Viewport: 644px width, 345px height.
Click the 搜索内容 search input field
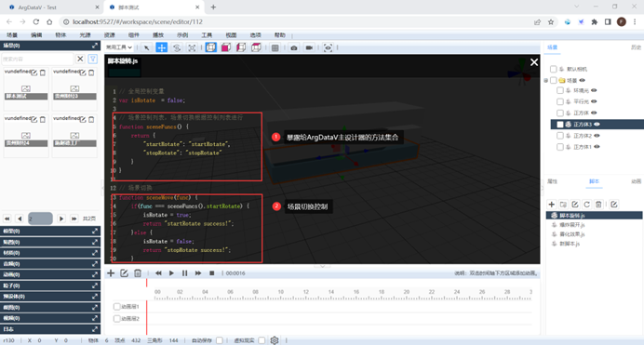[38, 59]
